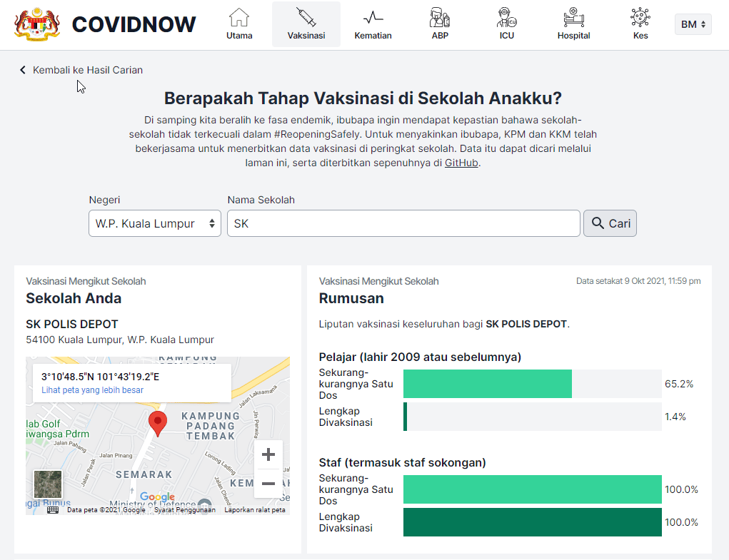The height and width of the screenshot is (560, 729).
Task: Zoom in using the map plus control
Action: pos(268,454)
